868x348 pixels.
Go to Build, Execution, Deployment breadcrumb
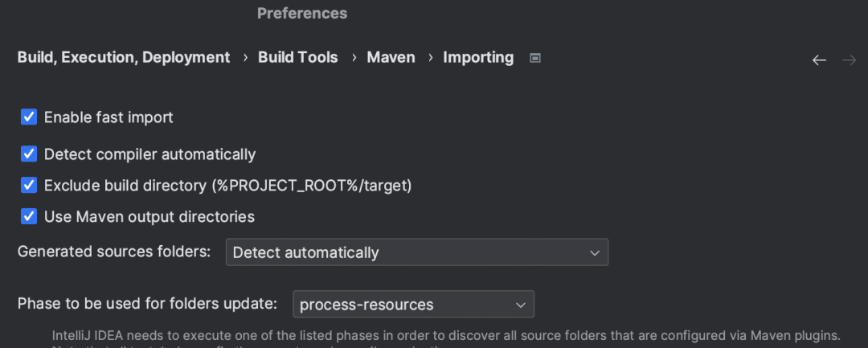124,58
